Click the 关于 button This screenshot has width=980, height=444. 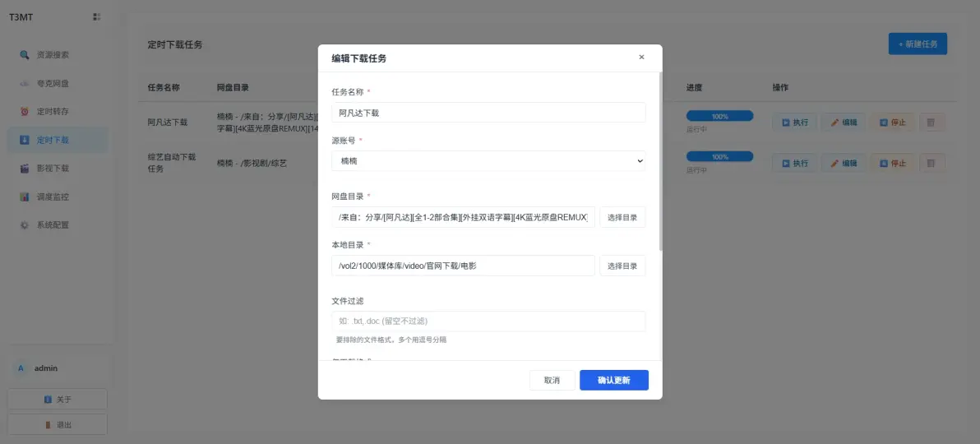tap(58, 399)
